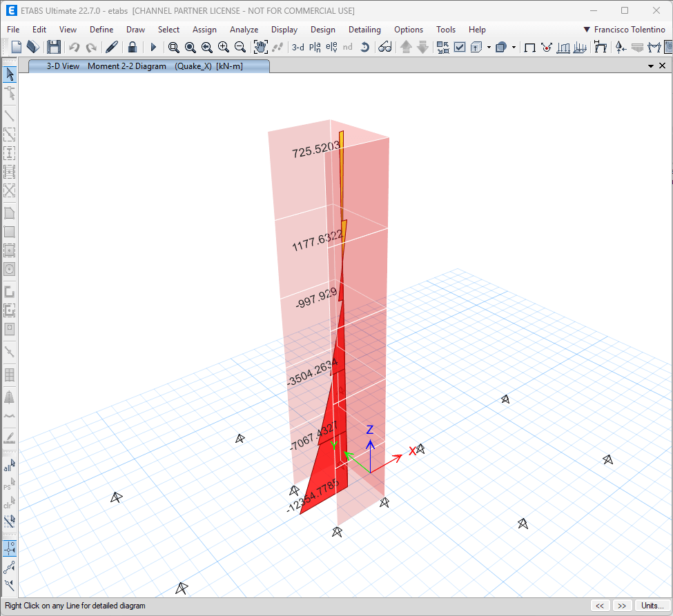Click the pencil refresh window icon

point(112,47)
